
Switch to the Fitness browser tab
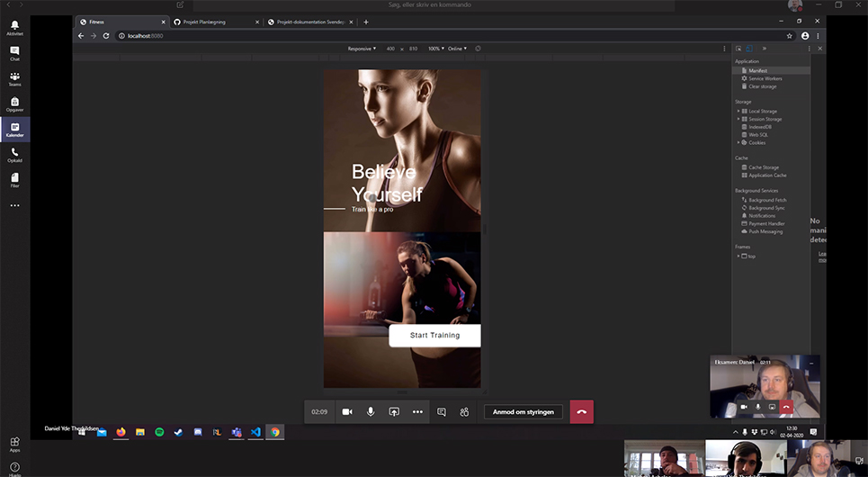121,22
